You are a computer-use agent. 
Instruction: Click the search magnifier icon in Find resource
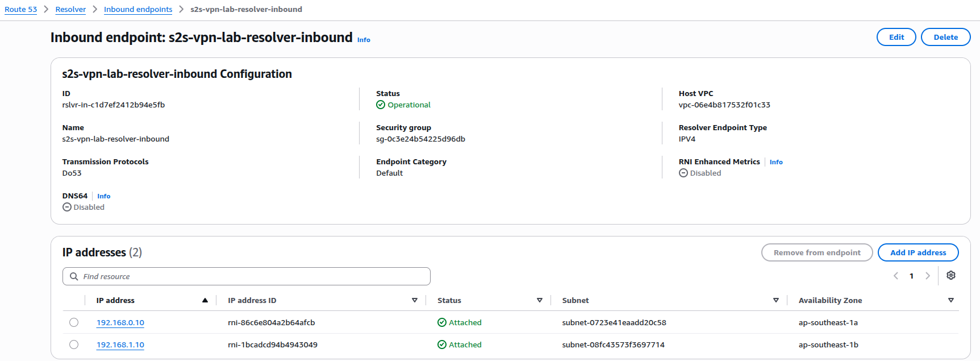74,276
